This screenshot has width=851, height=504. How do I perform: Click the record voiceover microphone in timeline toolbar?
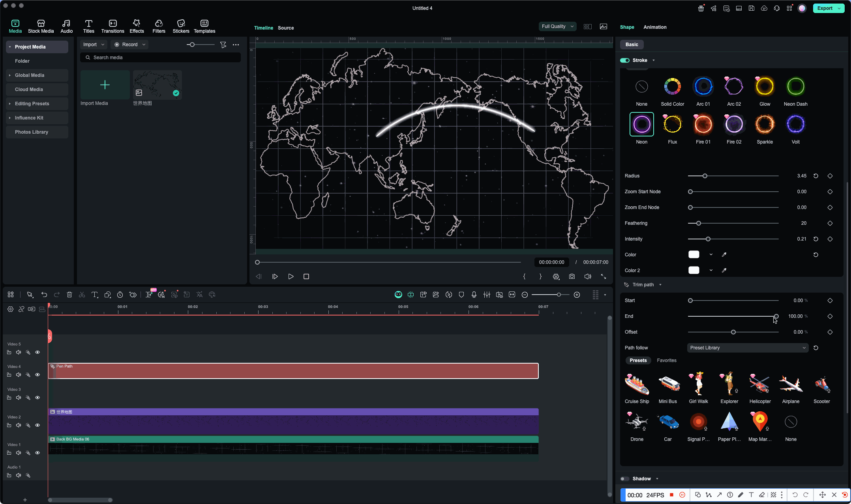pyautogui.click(x=474, y=295)
